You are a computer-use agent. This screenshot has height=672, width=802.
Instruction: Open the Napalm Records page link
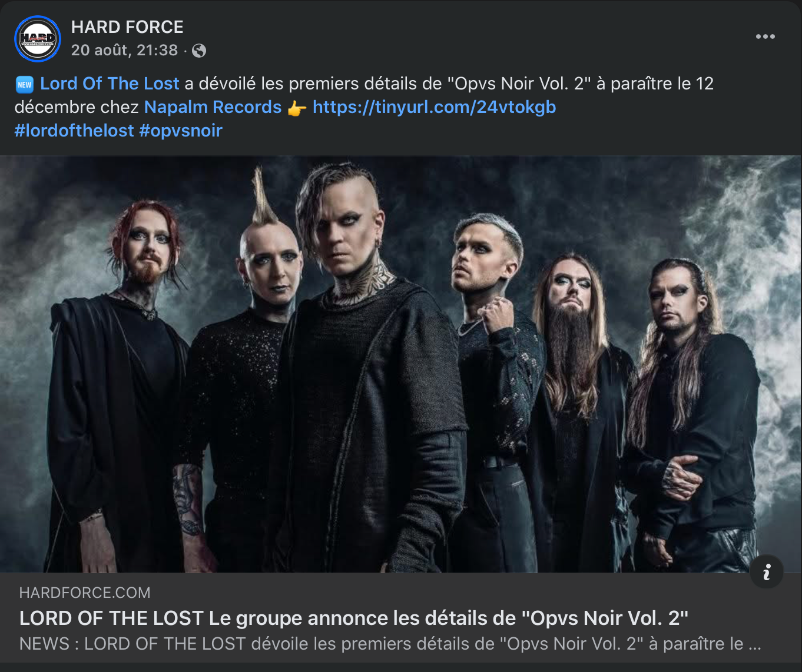(x=213, y=107)
